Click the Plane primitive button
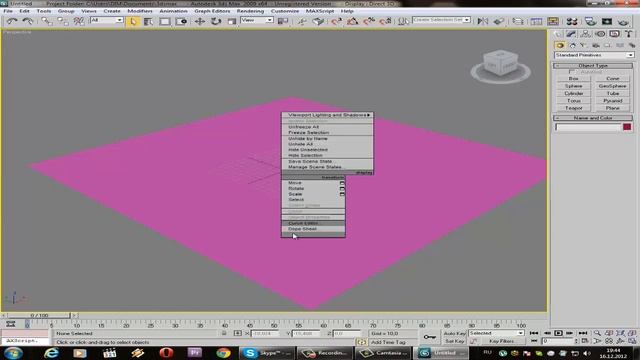This screenshot has width=640, height=360. 612,108
